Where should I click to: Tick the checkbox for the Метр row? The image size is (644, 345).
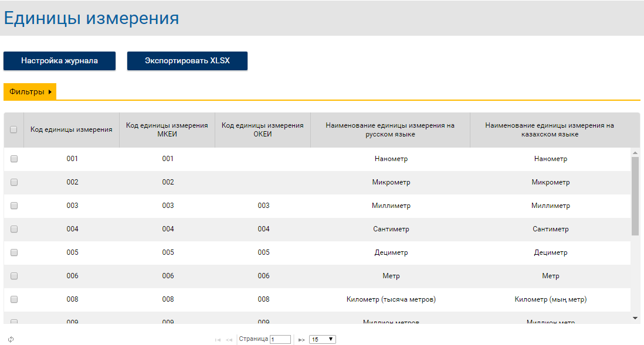(x=14, y=276)
